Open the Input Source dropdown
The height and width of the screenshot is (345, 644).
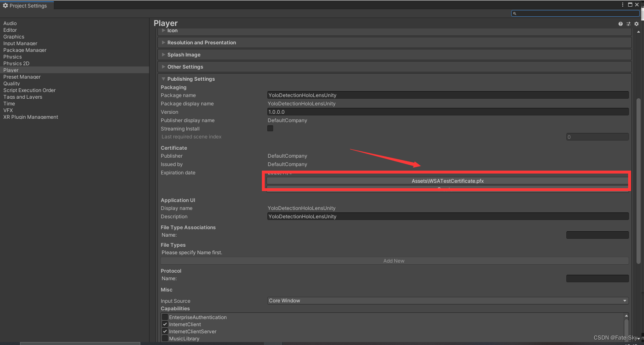point(448,301)
